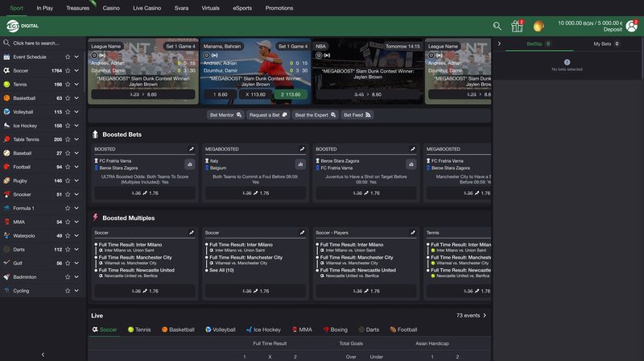
Task: Select the Table Tennis paddle icon in sidebar
Action: click(6, 139)
